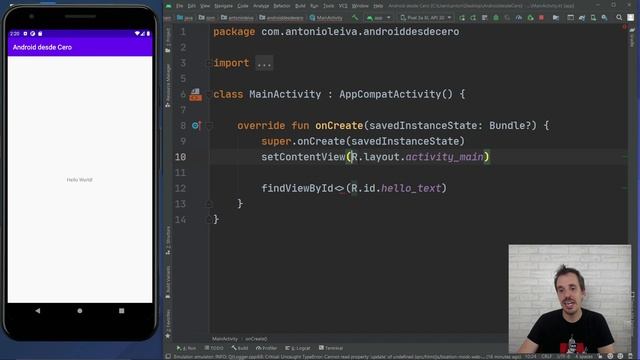Open the Profiler tool window
The width and height of the screenshot is (640, 360).
click(267, 348)
